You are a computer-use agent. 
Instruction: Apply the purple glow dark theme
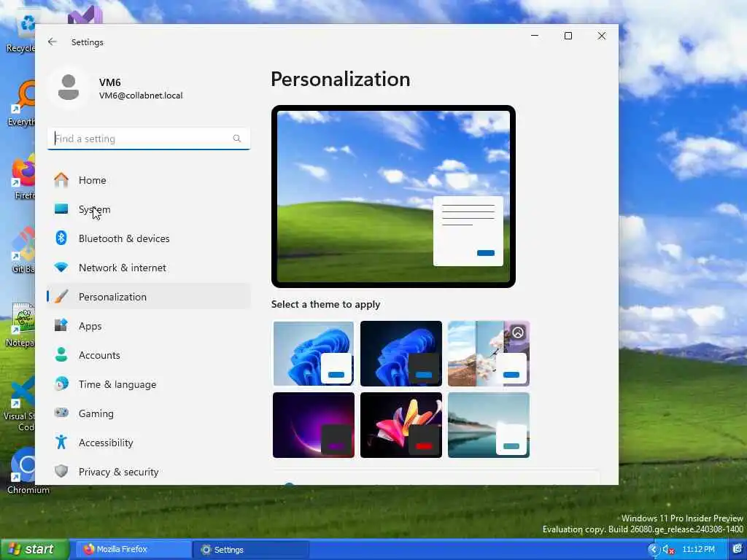314,425
